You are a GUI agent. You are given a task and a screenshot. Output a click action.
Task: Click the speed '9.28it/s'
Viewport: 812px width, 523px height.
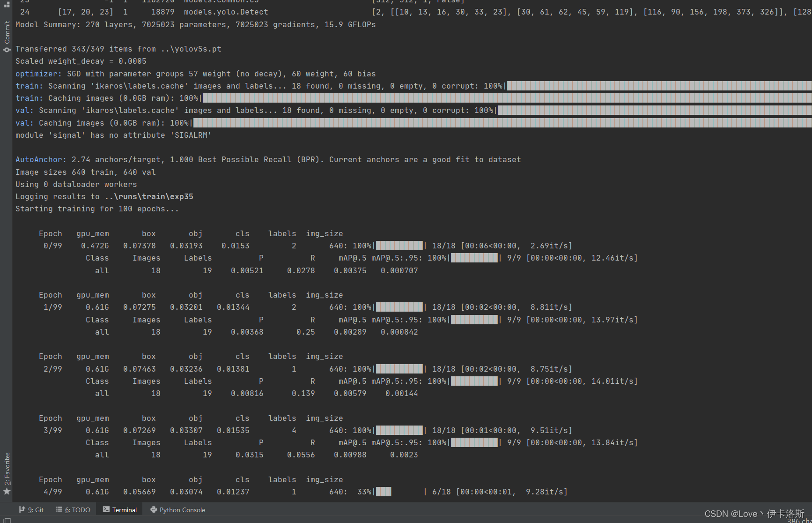coord(545,492)
